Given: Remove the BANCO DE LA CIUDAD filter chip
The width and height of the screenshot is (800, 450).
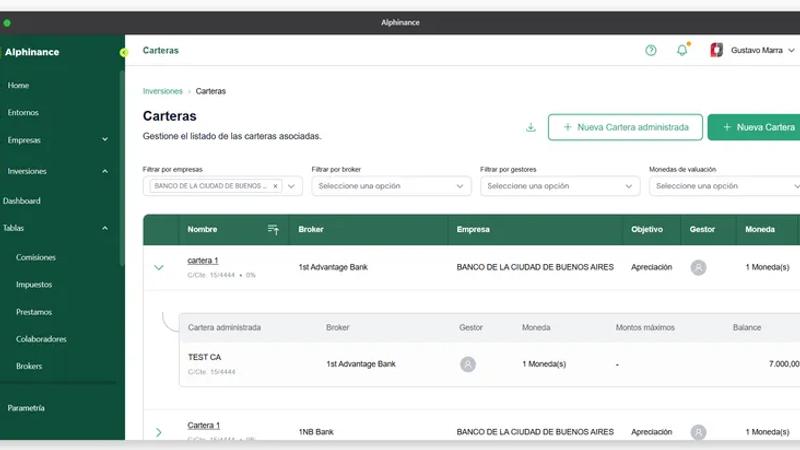Looking at the screenshot, I should pyautogui.click(x=275, y=186).
